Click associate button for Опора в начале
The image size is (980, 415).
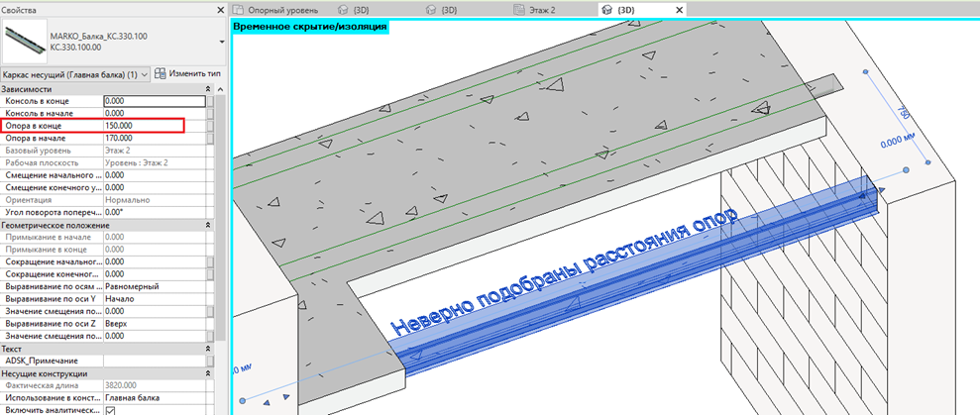[x=211, y=138]
